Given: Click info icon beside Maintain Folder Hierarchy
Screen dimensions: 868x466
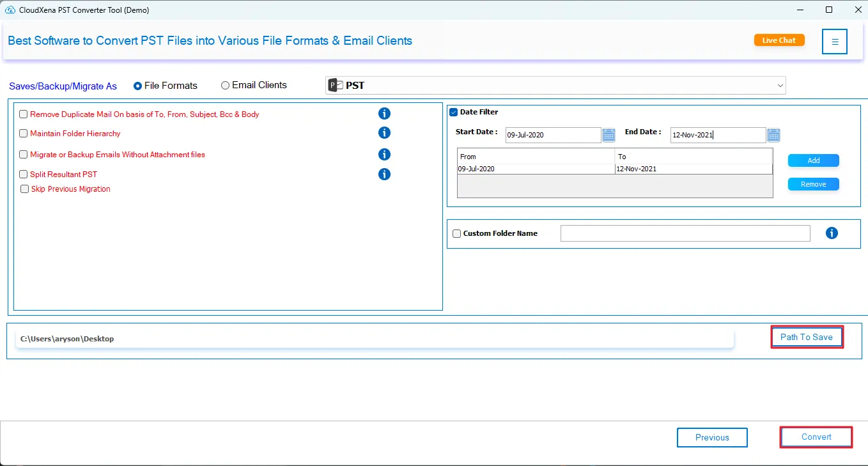Looking at the screenshot, I should click(384, 133).
